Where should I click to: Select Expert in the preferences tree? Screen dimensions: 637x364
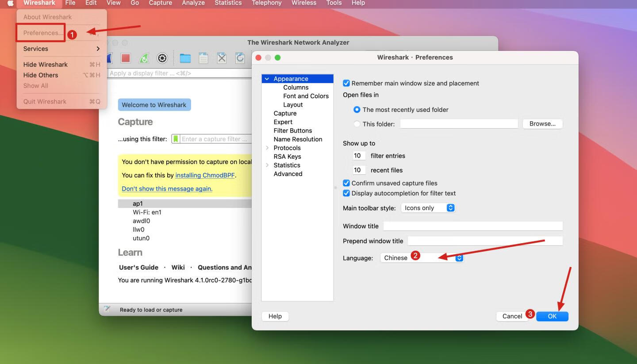[283, 122]
